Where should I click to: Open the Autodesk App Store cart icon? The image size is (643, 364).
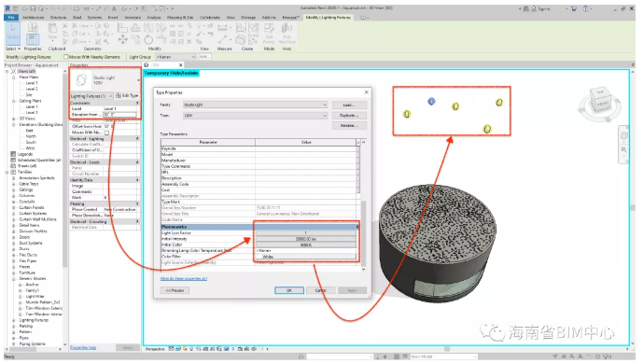click(x=574, y=8)
